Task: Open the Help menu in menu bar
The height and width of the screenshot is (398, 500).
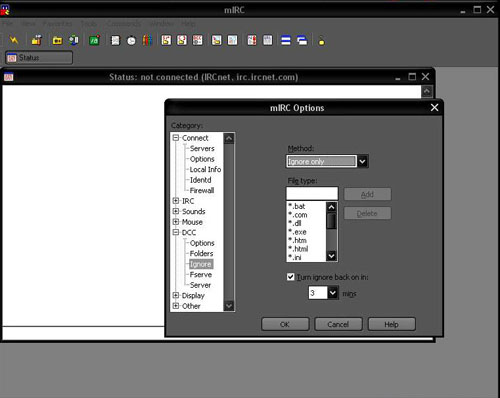Action: coord(188,24)
